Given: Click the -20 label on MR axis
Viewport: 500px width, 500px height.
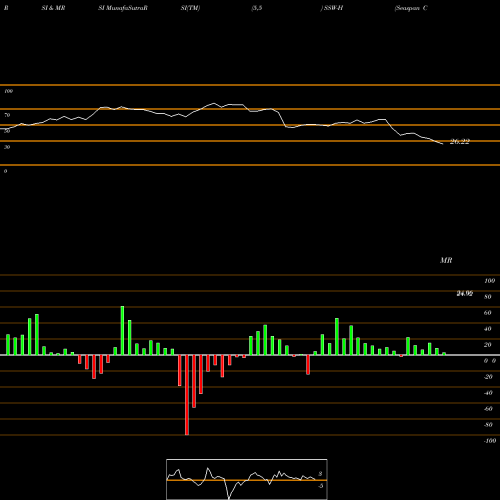Looking at the screenshot, I should click(x=488, y=377).
